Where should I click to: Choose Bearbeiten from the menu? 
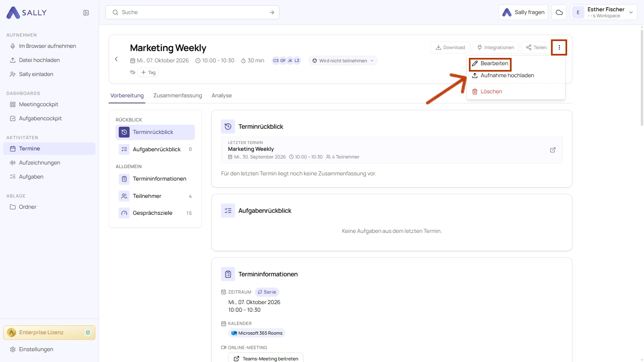pos(490,64)
